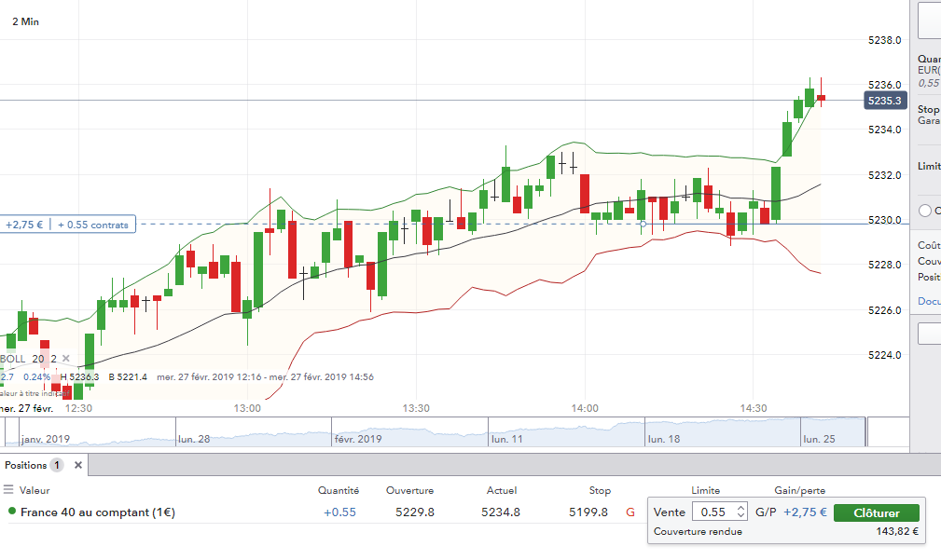941x560 pixels.
Task: Click the Limite column header
Action: point(705,490)
